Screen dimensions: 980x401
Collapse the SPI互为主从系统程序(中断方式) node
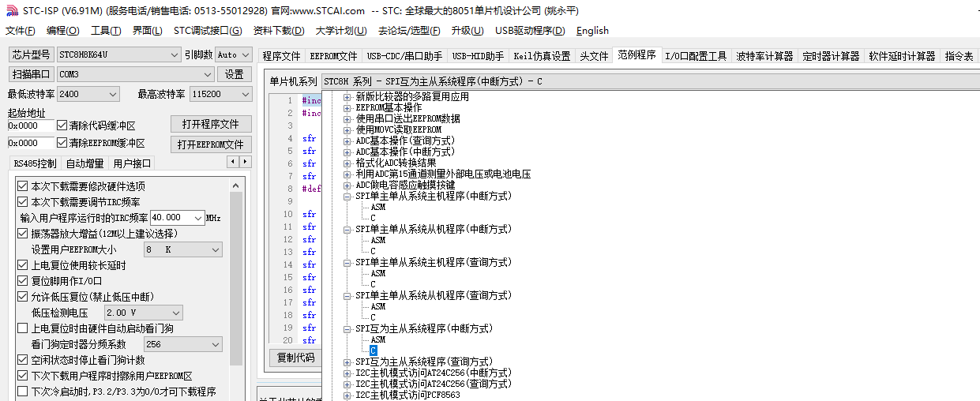click(347, 328)
